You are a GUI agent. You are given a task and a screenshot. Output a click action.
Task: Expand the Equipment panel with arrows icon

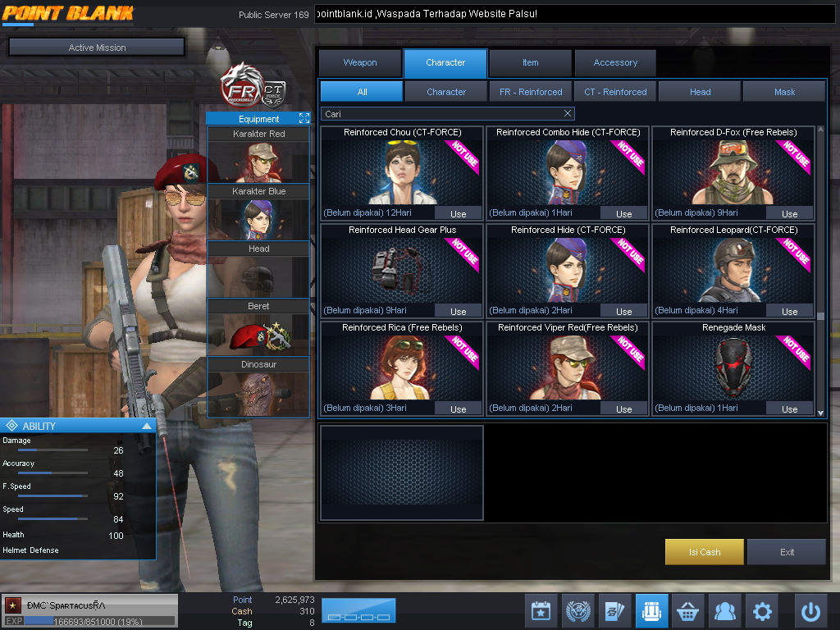[x=304, y=118]
